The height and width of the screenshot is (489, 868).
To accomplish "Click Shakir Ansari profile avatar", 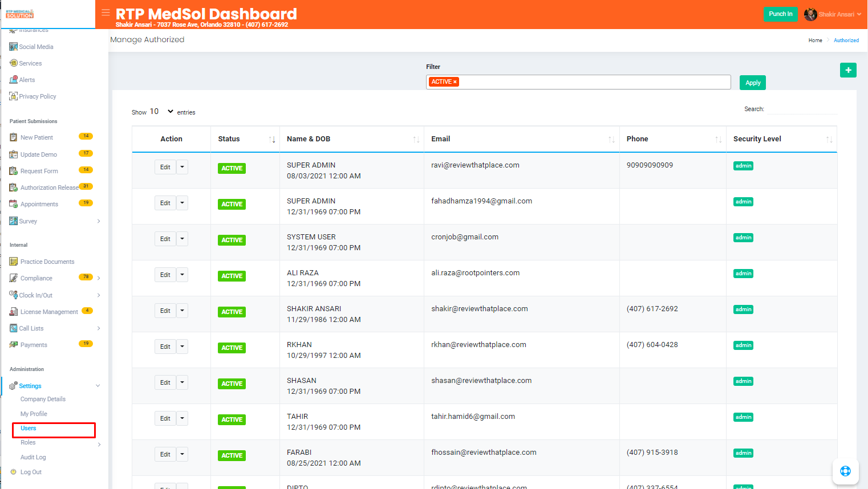I will tap(810, 14).
